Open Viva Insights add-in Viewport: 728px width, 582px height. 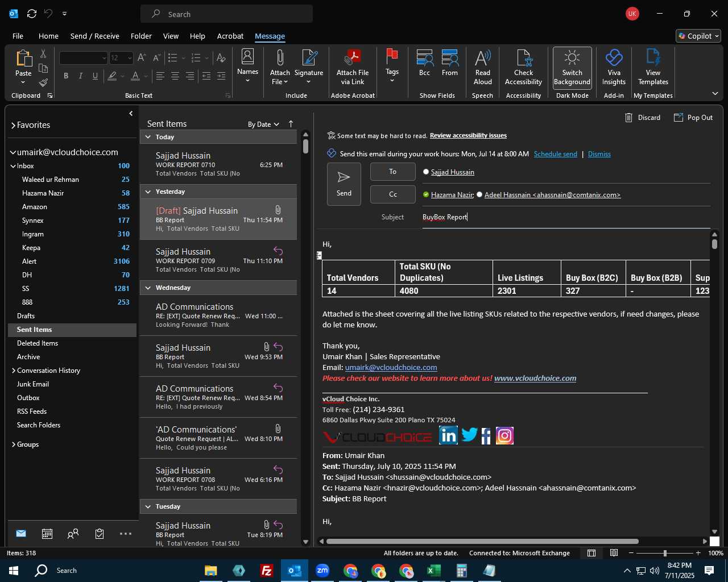coord(614,68)
